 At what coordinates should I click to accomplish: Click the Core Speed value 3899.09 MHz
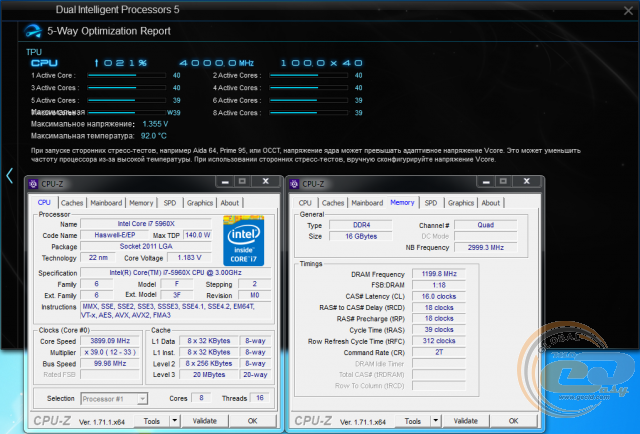[110, 341]
